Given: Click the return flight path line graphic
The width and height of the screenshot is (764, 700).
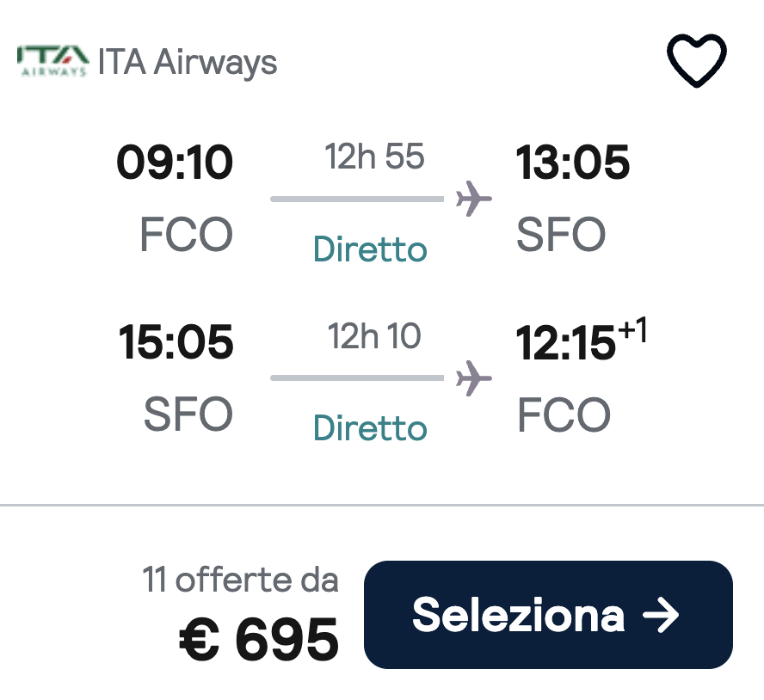Looking at the screenshot, I should (x=357, y=379).
